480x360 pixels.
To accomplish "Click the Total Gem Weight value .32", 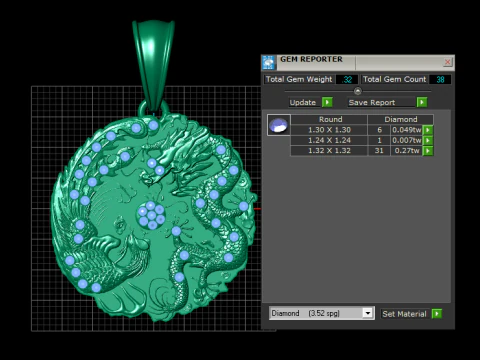I will [347, 79].
